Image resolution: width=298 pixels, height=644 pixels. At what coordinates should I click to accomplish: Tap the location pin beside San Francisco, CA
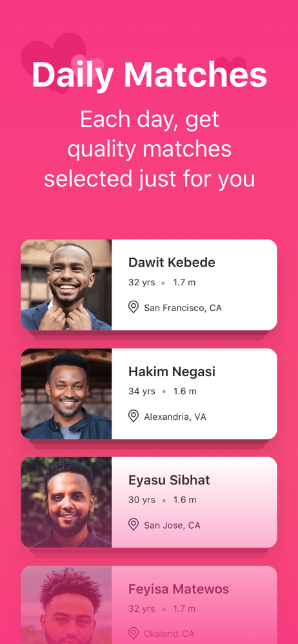134,307
